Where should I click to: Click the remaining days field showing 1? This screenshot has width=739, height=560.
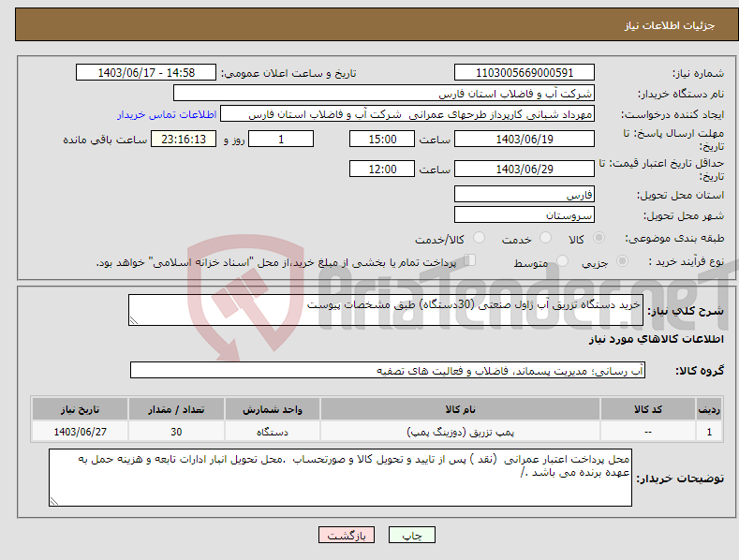click(x=281, y=139)
